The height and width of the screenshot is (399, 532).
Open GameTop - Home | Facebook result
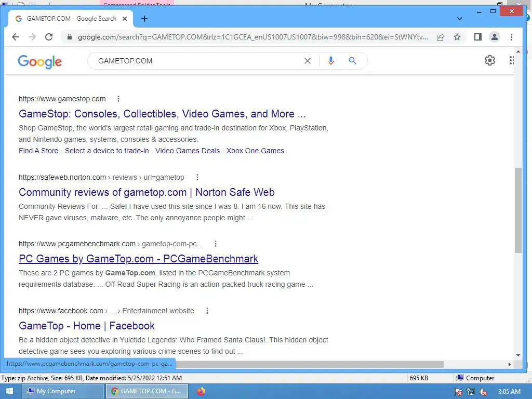pyautogui.click(x=87, y=326)
